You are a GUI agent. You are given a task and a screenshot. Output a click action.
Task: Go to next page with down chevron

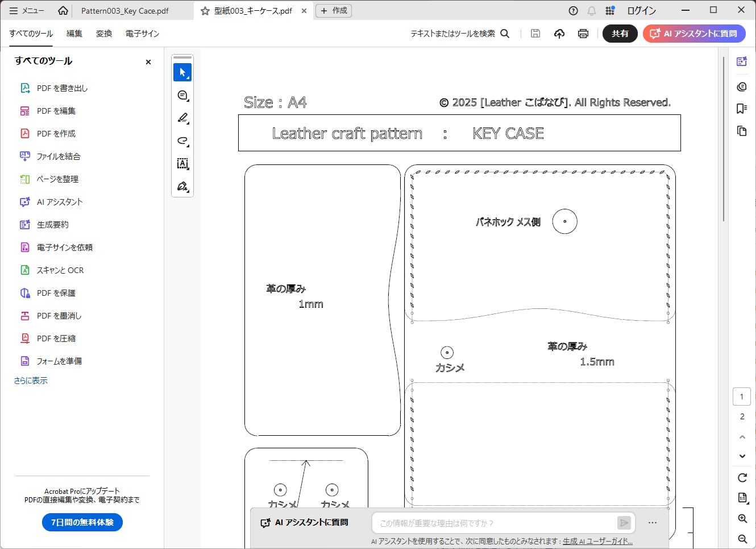[x=742, y=456]
